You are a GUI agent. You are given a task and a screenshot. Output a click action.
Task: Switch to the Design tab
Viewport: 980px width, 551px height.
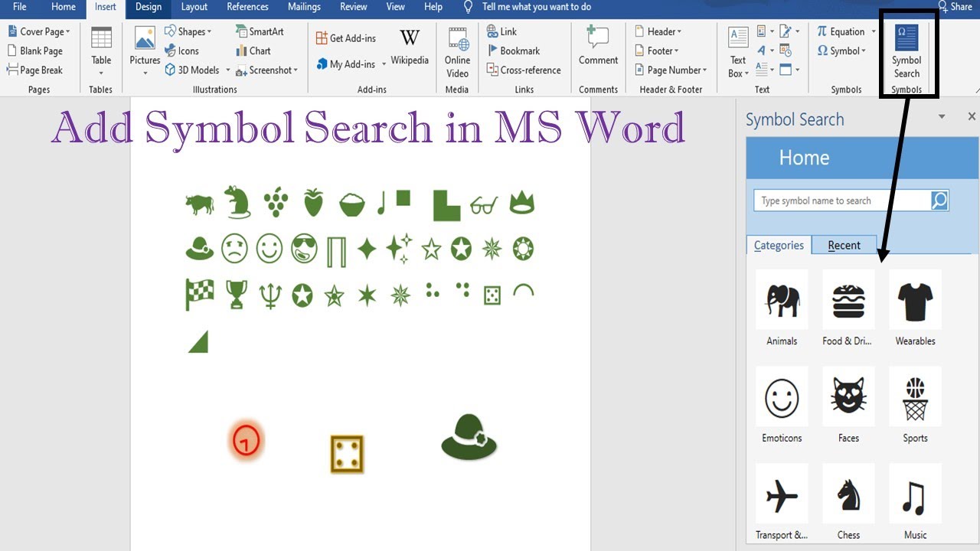coord(149,7)
